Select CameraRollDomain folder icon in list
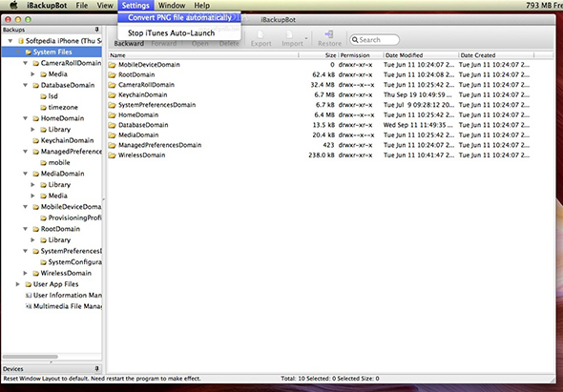This screenshot has width=563, height=392. (112, 85)
